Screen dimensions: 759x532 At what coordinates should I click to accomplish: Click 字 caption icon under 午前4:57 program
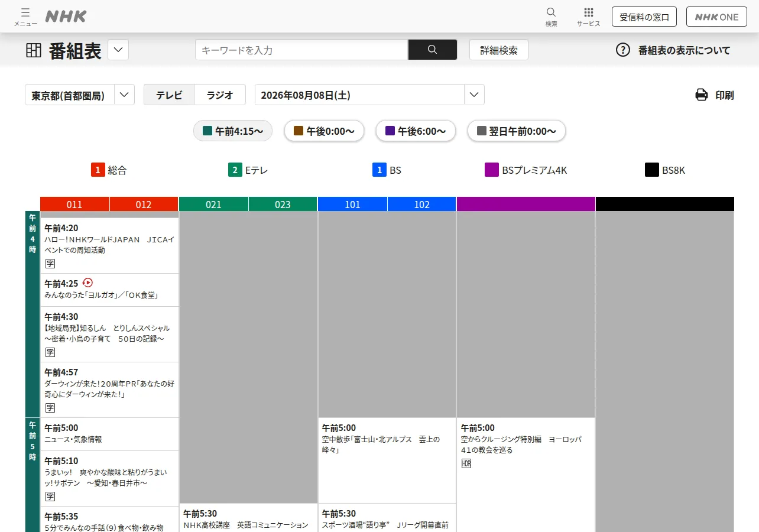50,408
